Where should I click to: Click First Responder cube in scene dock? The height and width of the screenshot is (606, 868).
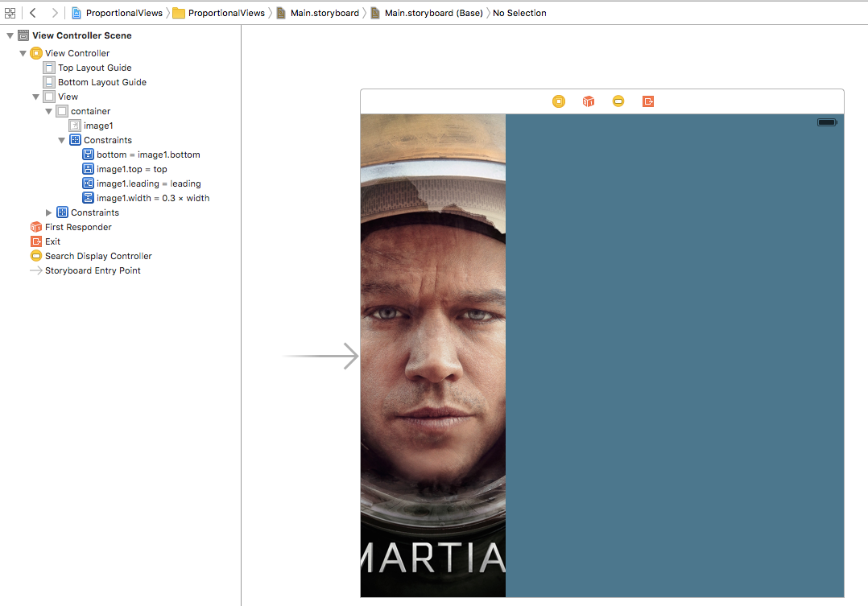[589, 101]
